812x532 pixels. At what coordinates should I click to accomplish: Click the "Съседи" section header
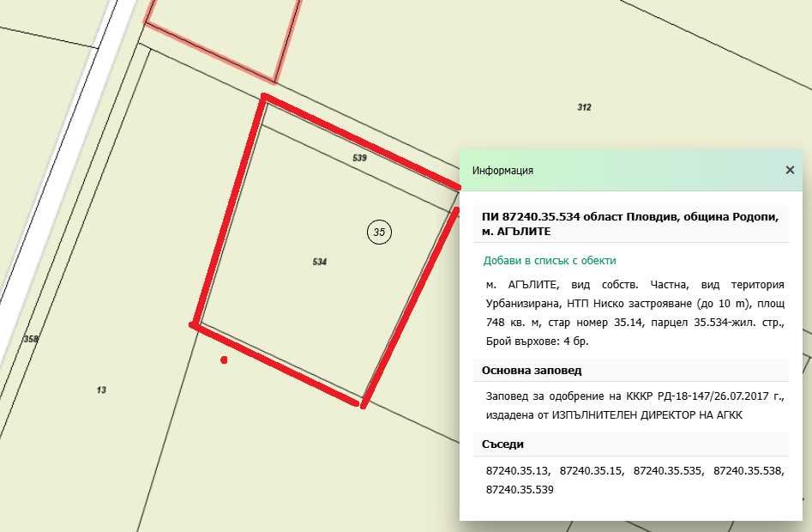point(503,444)
